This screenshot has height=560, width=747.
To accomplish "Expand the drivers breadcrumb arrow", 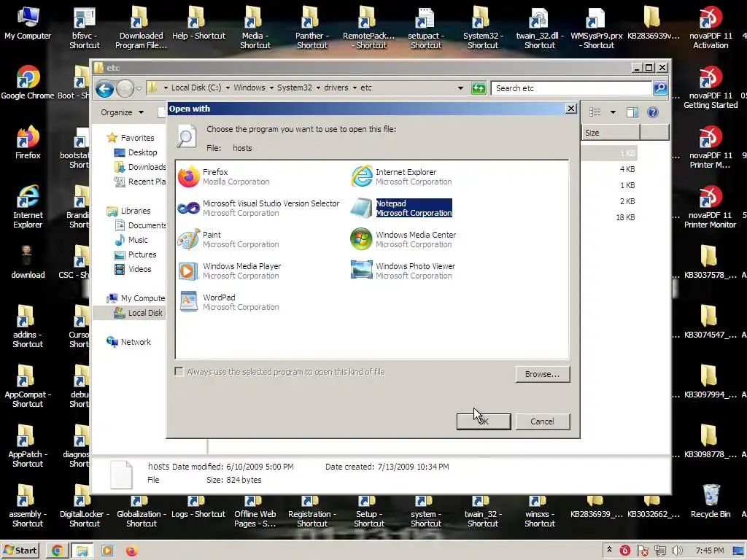I will click(355, 88).
